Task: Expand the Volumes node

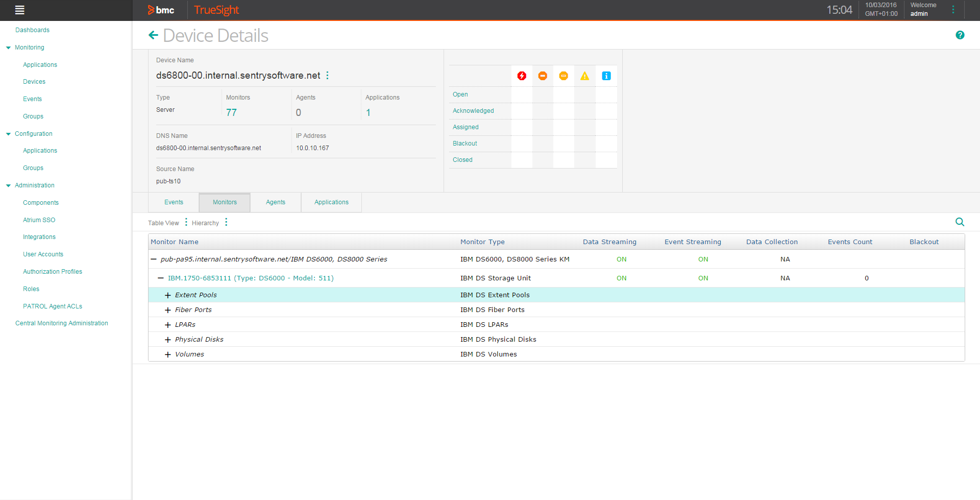Action: [x=167, y=354]
